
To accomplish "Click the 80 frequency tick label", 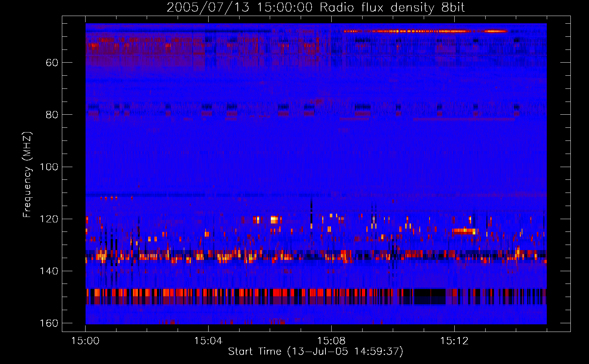I will click(x=52, y=115).
